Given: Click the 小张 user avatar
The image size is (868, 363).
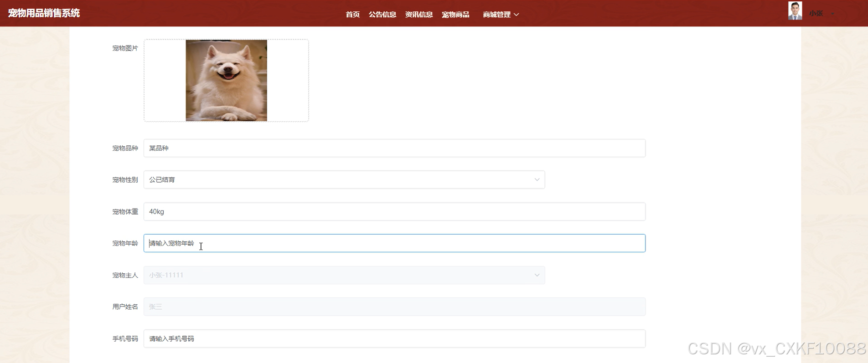Looking at the screenshot, I should pos(795,11).
